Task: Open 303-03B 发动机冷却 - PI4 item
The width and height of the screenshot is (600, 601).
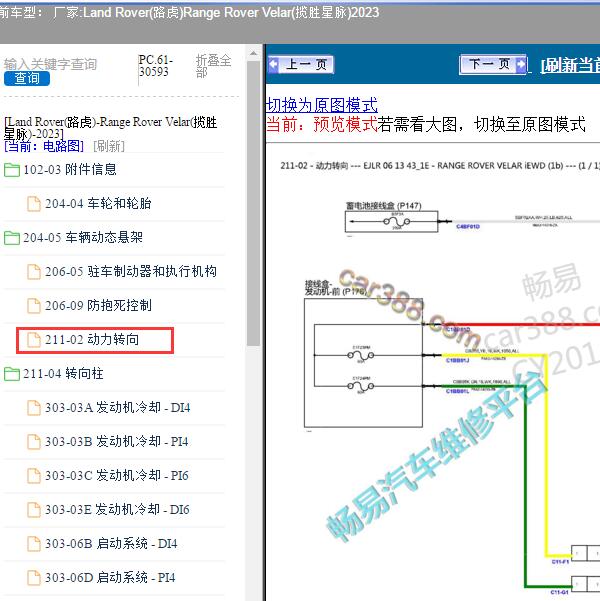Action: click(x=117, y=442)
